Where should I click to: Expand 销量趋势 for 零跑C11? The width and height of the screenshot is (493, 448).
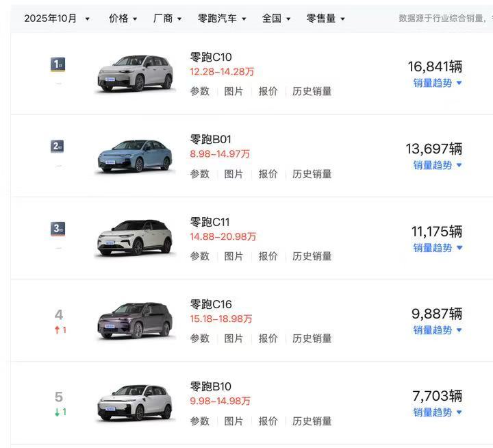coord(438,248)
